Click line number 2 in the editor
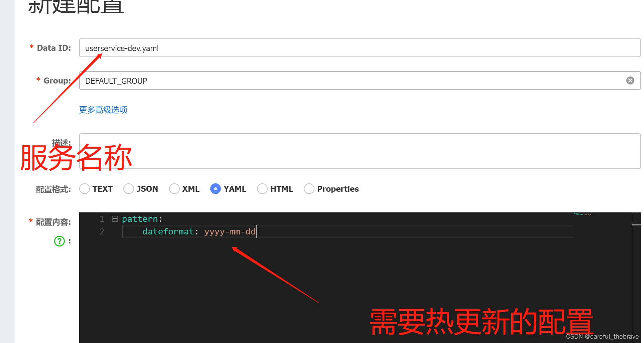Screen dimensions: 644x343 point(102,231)
